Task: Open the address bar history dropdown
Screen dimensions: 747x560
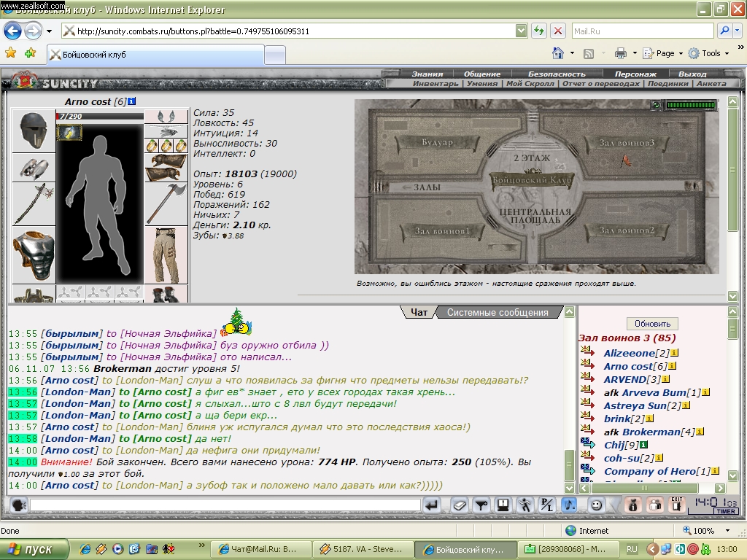Action: pos(521,31)
